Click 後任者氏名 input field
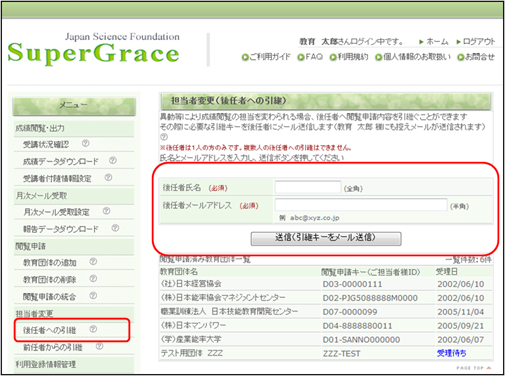Viewport: 505px width, 376px height. [308, 187]
